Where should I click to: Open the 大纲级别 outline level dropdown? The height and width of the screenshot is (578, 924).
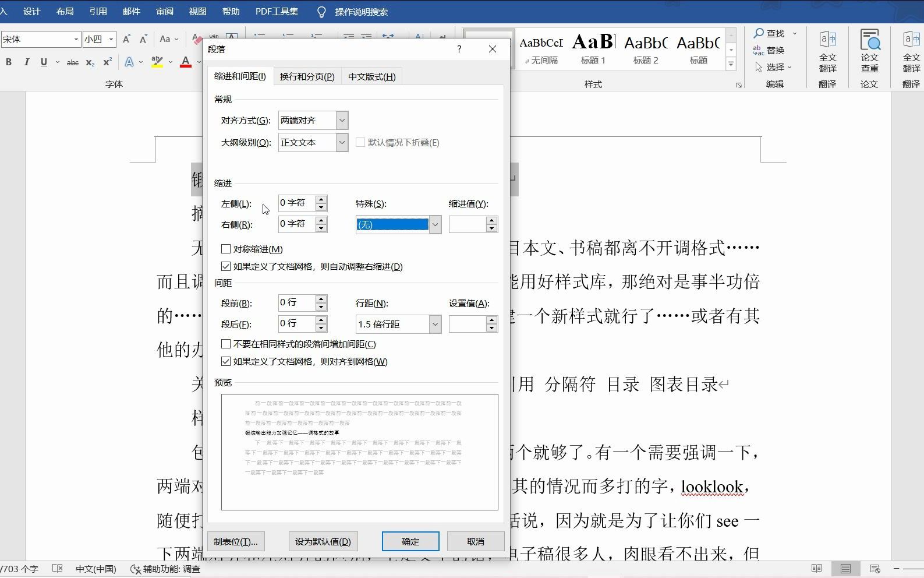pyautogui.click(x=342, y=142)
